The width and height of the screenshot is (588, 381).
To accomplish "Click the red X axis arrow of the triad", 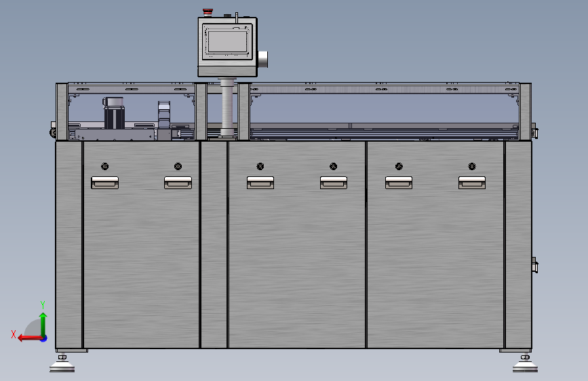I will click(29, 338).
